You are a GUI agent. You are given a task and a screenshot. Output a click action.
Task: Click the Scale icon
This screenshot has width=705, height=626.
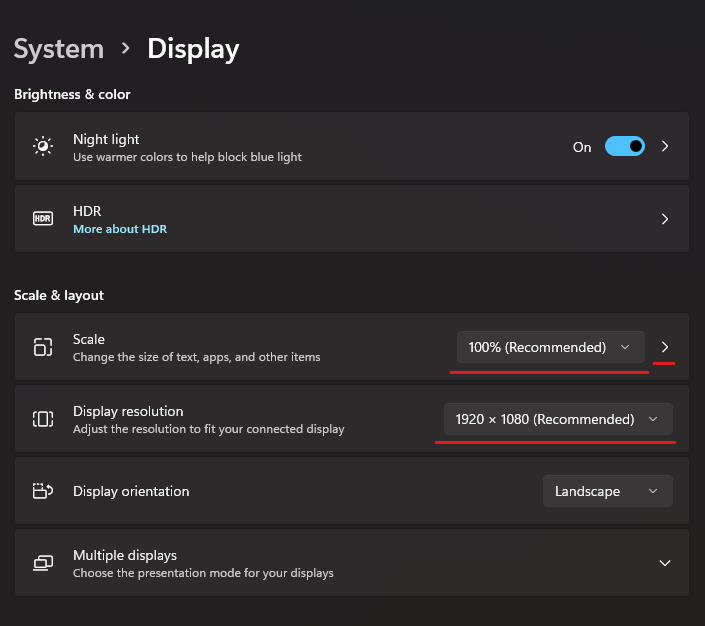(43, 347)
